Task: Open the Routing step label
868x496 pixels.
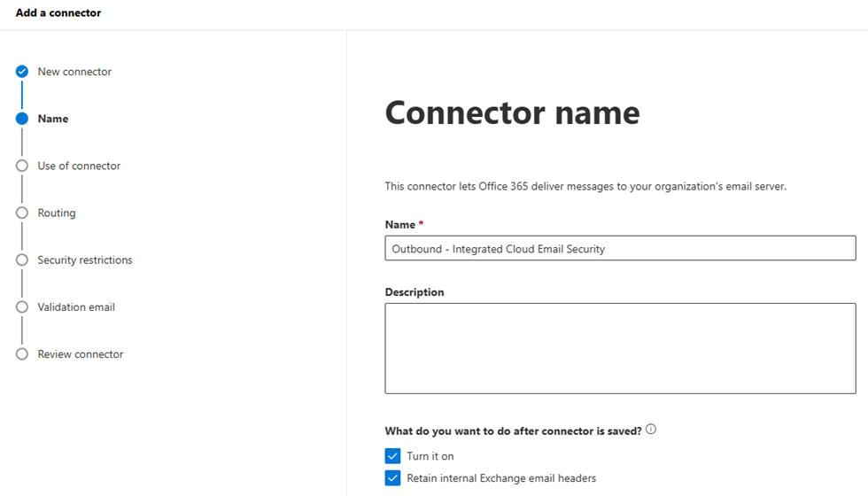Action: tap(57, 213)
